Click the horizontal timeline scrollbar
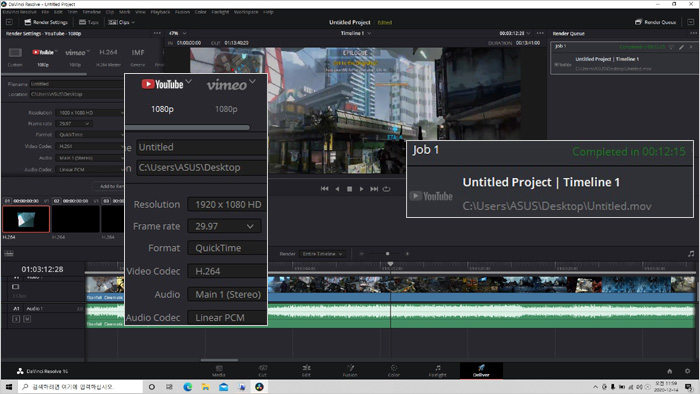700x394 pixels. 219,360
